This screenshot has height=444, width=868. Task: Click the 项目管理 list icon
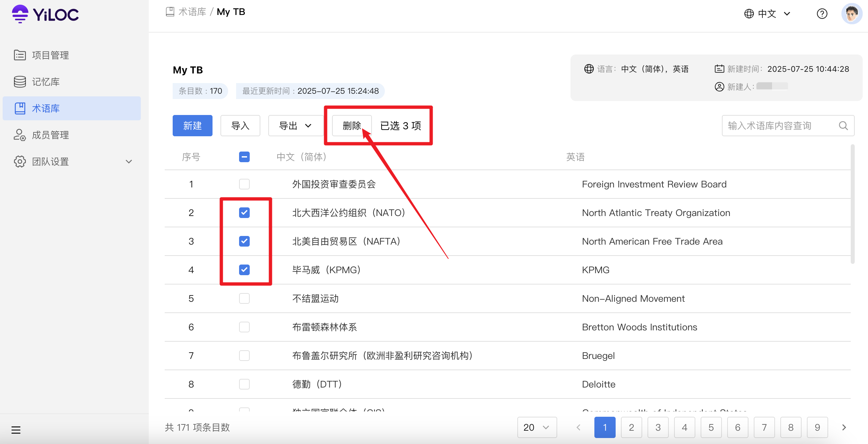20,55
